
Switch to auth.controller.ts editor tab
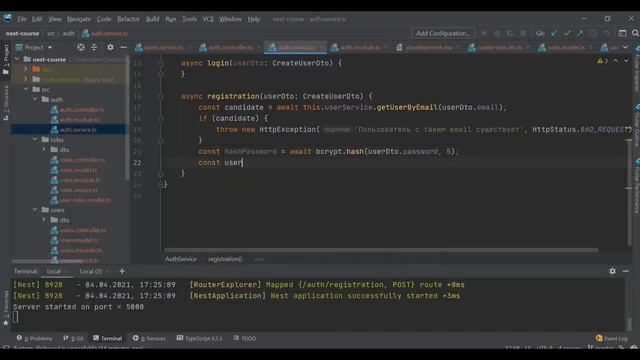pyautogui.click(x=231, y=47)
